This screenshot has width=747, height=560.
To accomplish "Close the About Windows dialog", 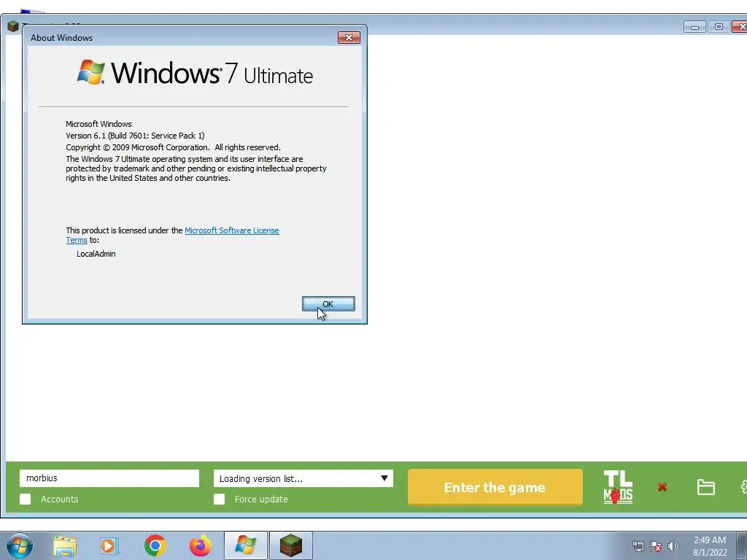I will (349, 38).
